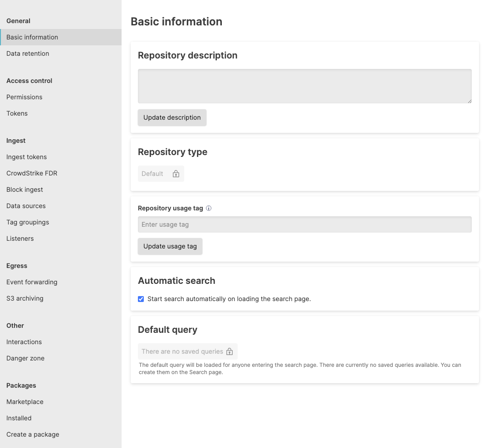Select Ingest tokens in sidebar
Screen dimensions: 499x448
tap(27, 157)
